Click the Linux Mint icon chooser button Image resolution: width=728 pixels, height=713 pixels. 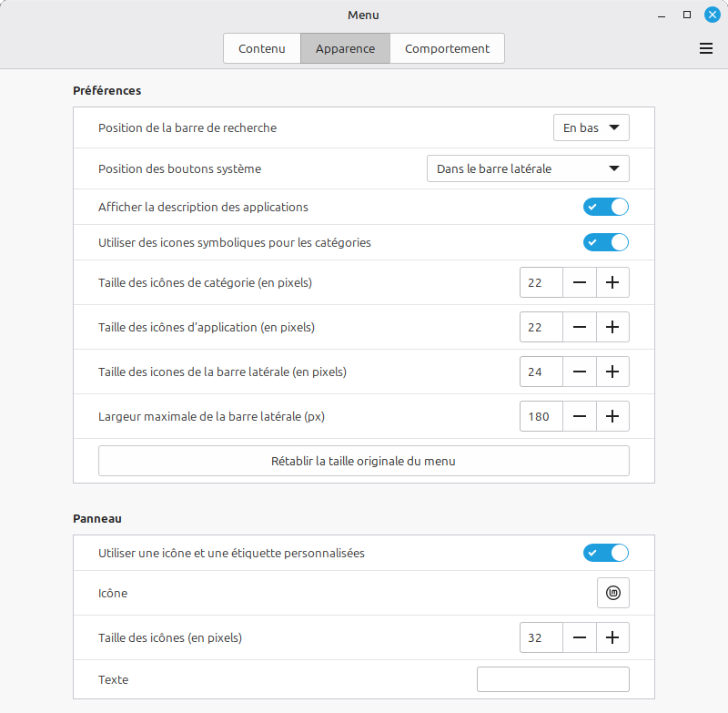click(612, 594)
